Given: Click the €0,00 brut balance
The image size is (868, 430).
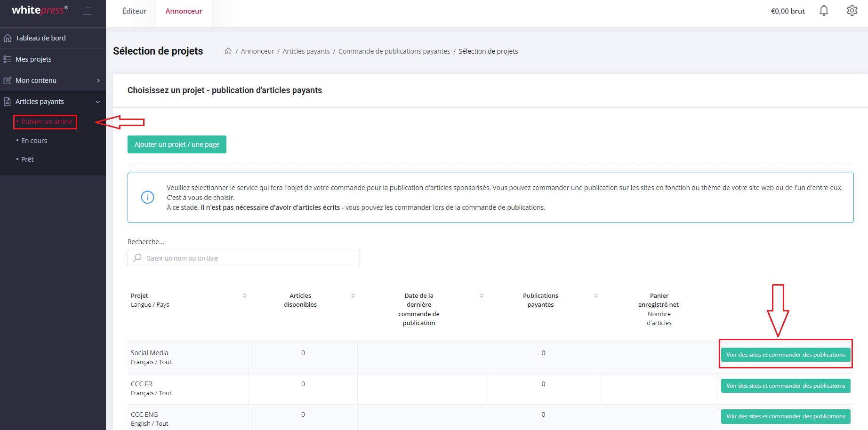Looking at the screenshot, I should click(788, 11).
